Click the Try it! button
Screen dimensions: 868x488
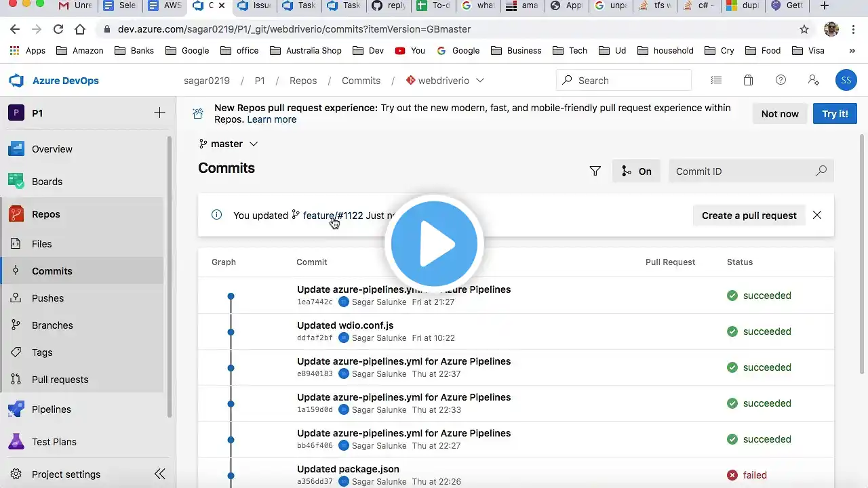[x=835, y=113]
